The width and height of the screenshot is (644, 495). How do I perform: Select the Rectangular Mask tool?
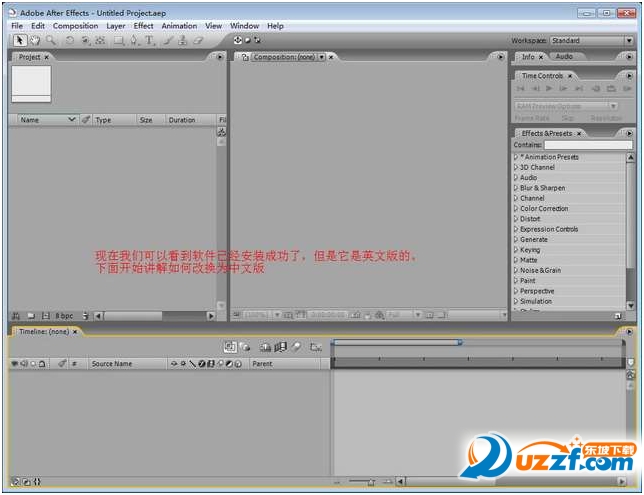coord(119,40)
